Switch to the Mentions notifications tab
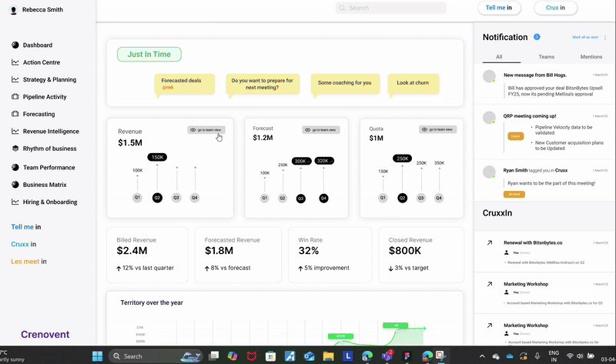The height and width of the screenshot is (364, 616). click(591, 57)
